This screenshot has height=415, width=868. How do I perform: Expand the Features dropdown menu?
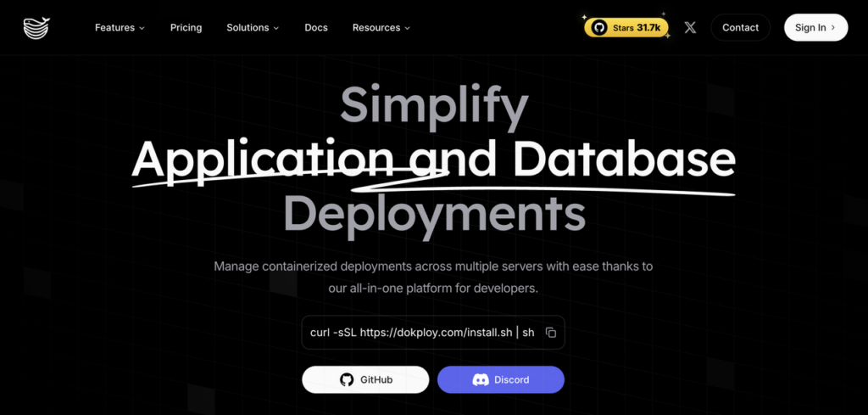pyautogui.click(x=120, y=28)
